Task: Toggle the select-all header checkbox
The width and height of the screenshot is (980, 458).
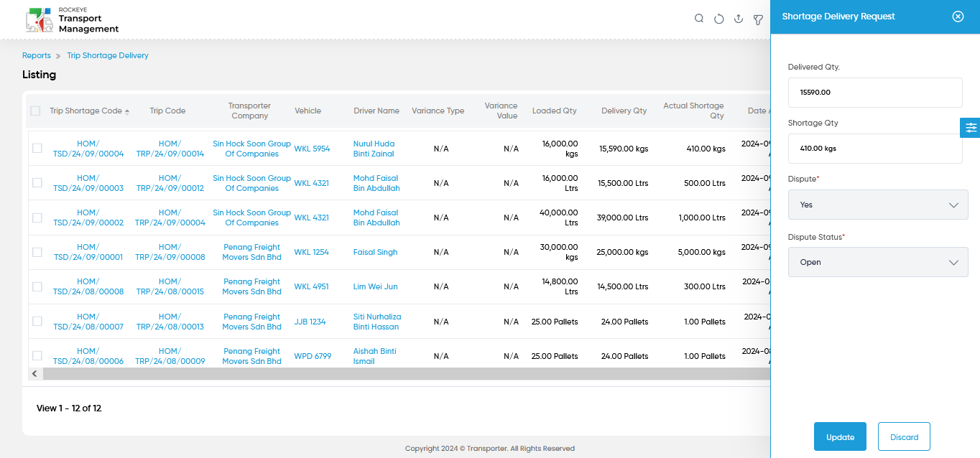Action: pos(35,111)
